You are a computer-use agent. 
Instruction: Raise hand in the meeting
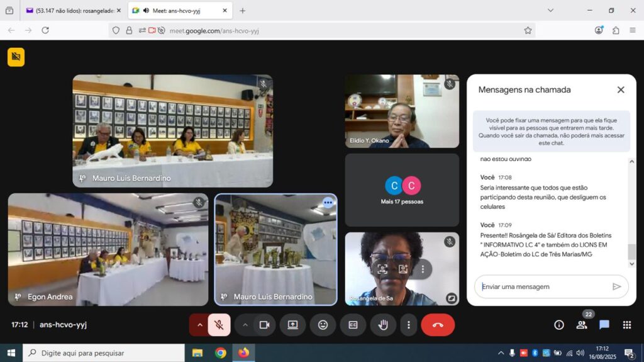point(383,325)
